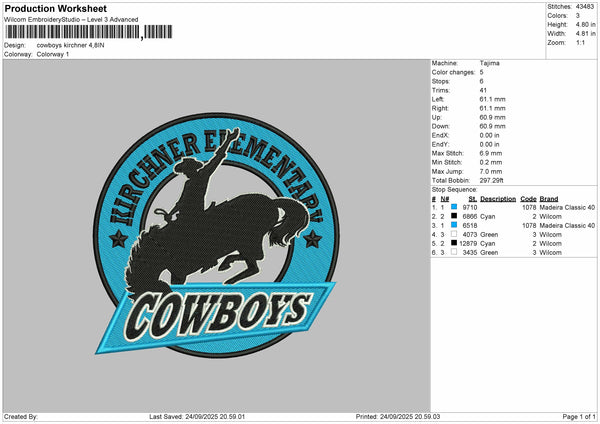
Task: Click 'Printed: 24/09/2025 20.59.03' footer
Action: coord(398,417)
